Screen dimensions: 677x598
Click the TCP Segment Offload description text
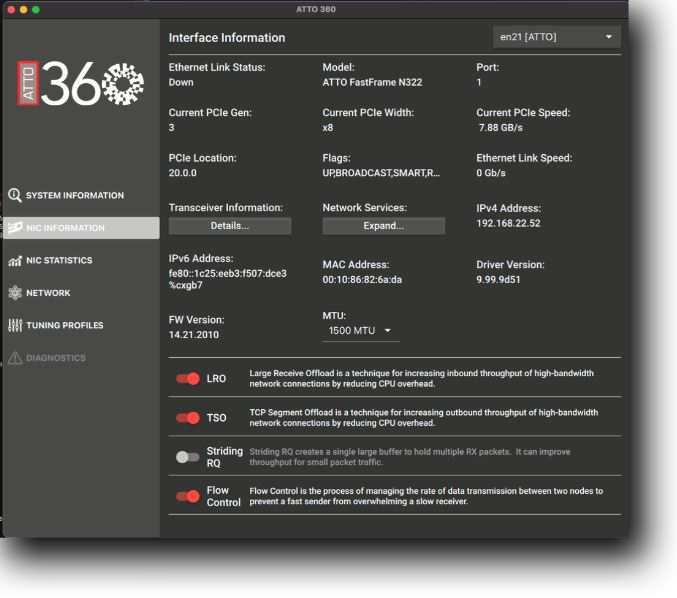click(x=424, y=418)
